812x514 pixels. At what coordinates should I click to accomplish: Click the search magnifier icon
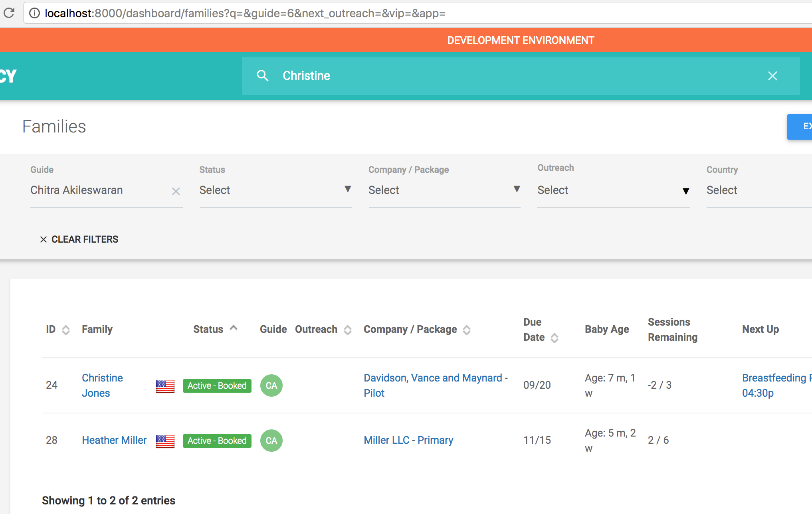[x=262, y=75]
